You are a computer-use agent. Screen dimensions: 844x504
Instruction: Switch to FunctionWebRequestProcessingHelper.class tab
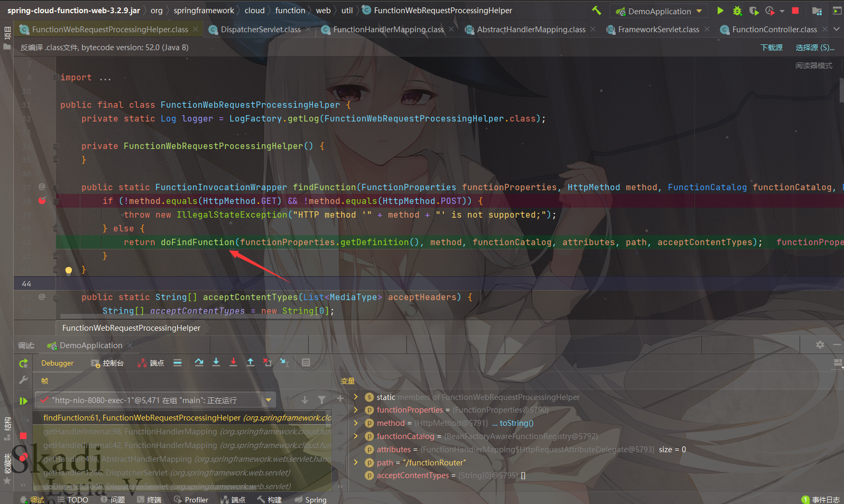click(x=109, y=30)
